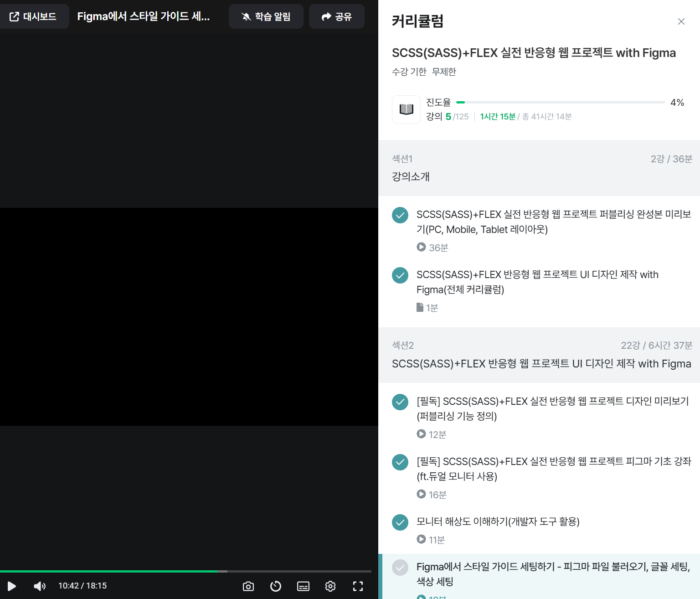
Task: Seek on the video progress bar
Action: point(185,571)
